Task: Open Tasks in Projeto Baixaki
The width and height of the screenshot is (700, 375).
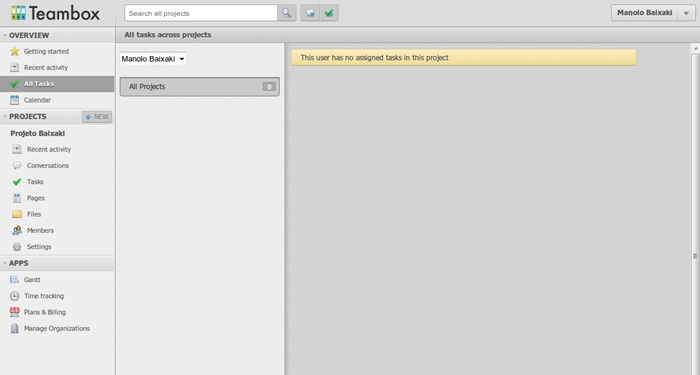Action: tap(35, 182)
